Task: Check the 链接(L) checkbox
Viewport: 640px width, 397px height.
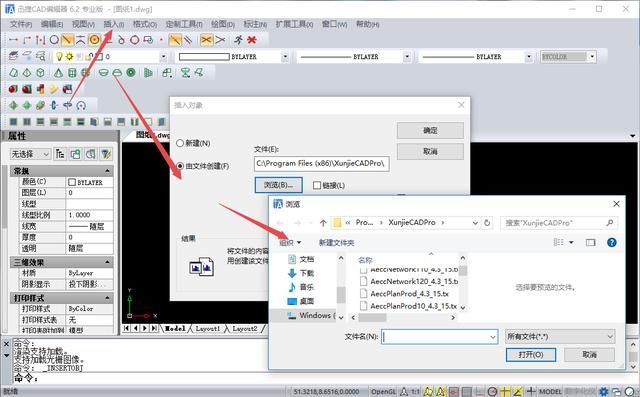Action: tap(317, 185)
